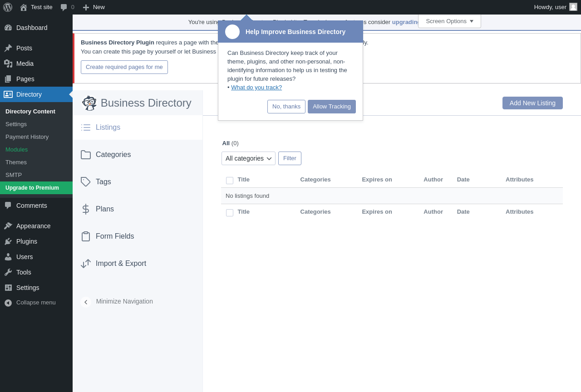Click the Settings sliders icon in sidebar
Image resolution: width=581 pixels, height=392 pixels.
point(8,288)
